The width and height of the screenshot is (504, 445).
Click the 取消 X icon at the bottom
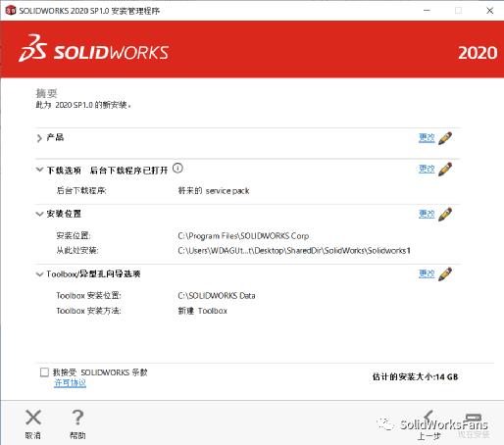[33, 418]
